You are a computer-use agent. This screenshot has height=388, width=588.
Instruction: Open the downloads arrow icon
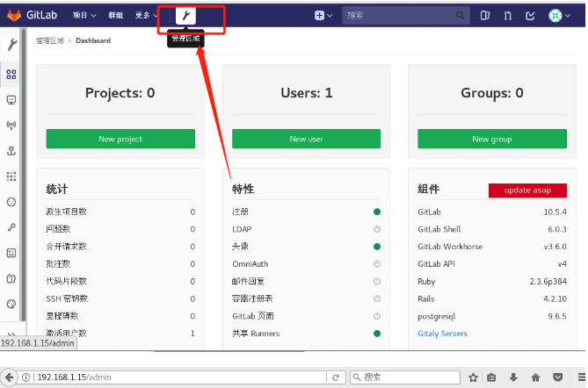(513, 377)
